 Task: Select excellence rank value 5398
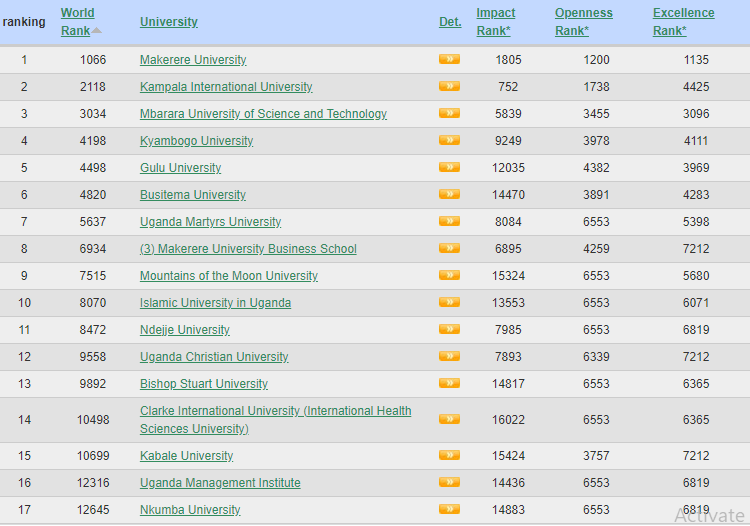coord(696,222)
